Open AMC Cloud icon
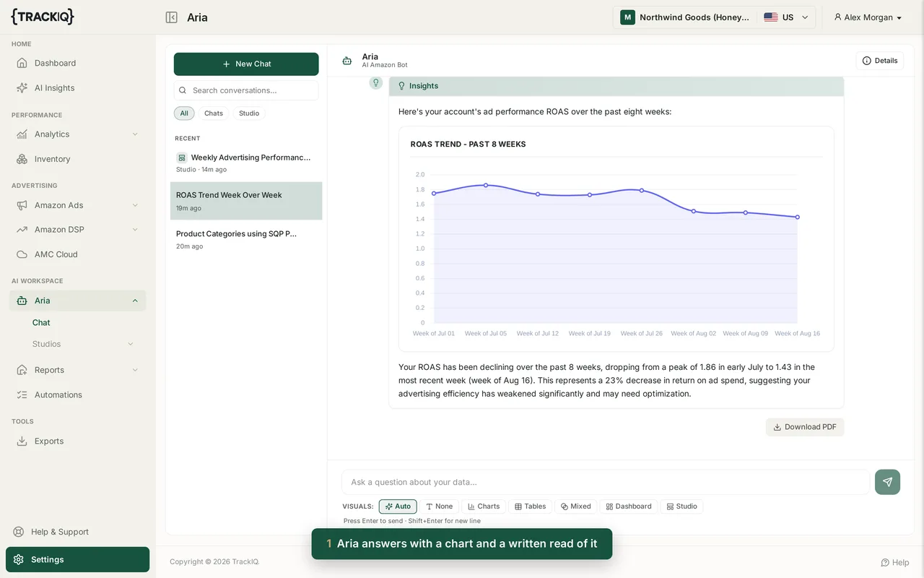Viewport: 924px width, 578px height. point(22,254)
